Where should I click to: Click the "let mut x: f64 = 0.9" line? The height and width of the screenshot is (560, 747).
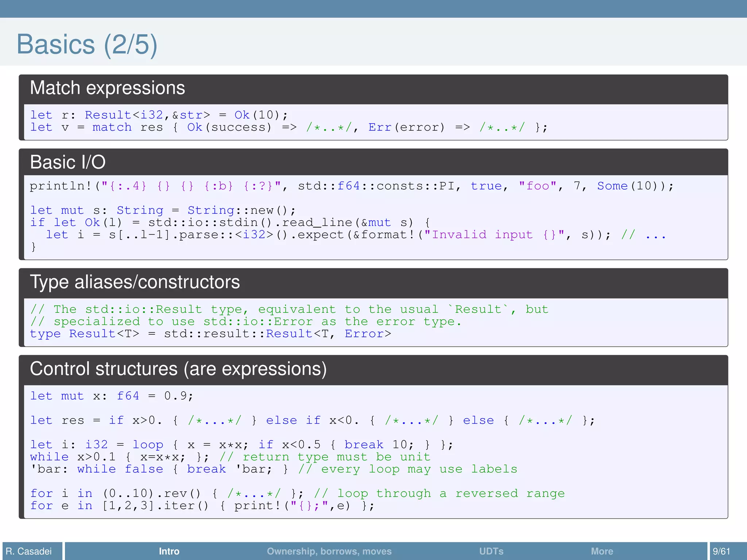[x=111, y=396]
